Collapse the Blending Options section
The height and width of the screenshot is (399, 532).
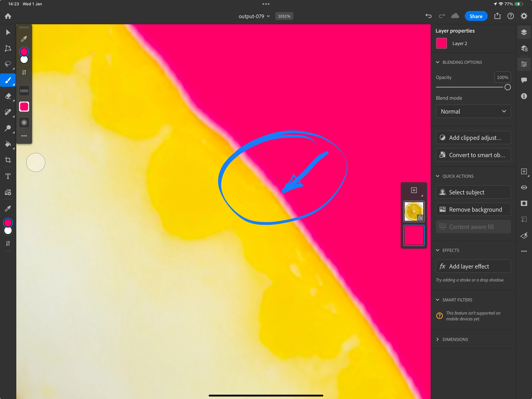pyautogui.click(x=437, y=62)
